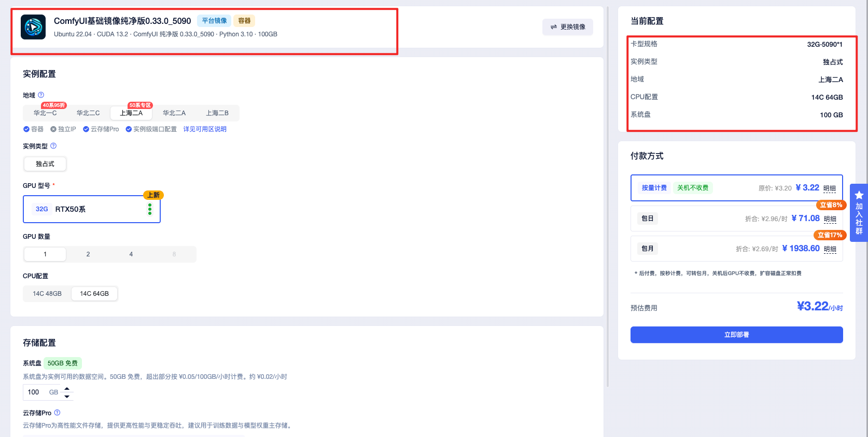Select region 上海二B

click(217, 113)
